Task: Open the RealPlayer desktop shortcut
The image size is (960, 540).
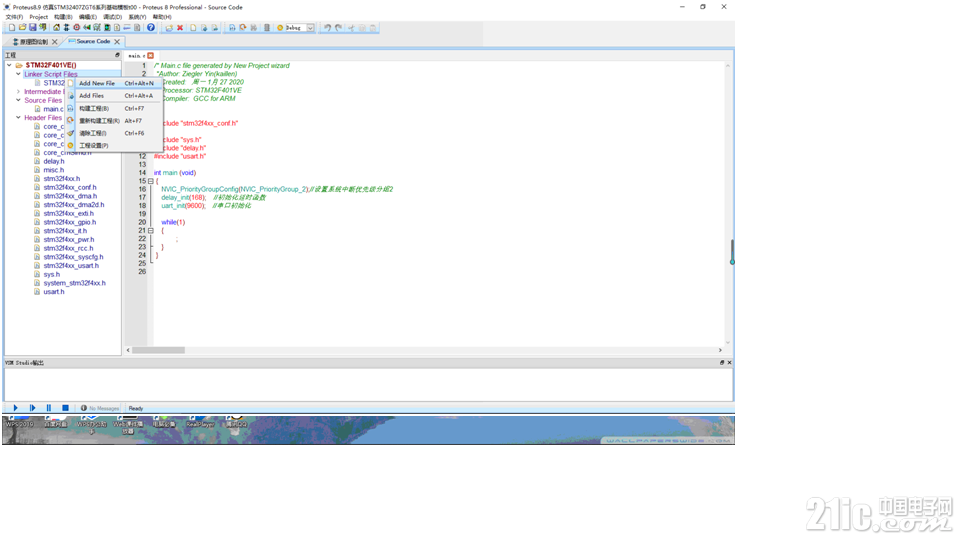Action: coord(200,422)
